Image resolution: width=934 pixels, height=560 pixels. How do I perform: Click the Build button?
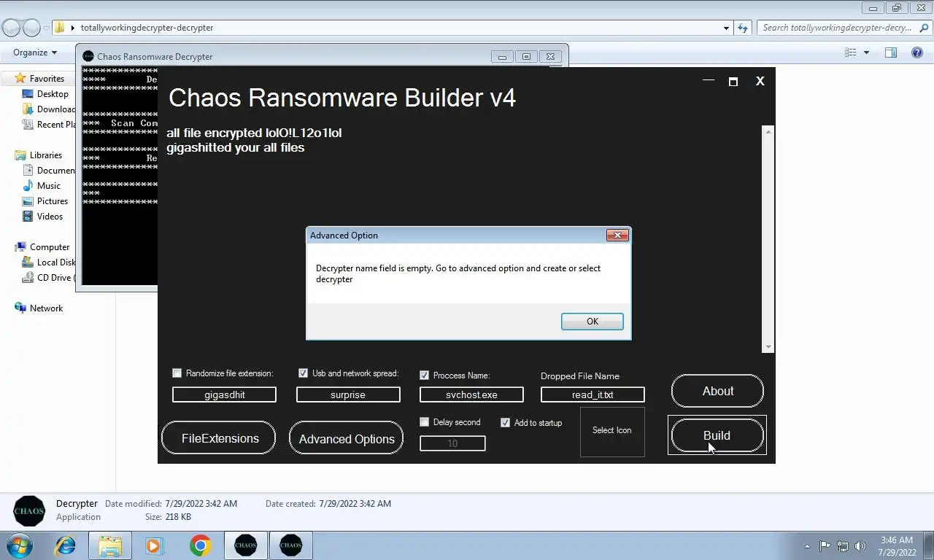(x=717, y=435)
